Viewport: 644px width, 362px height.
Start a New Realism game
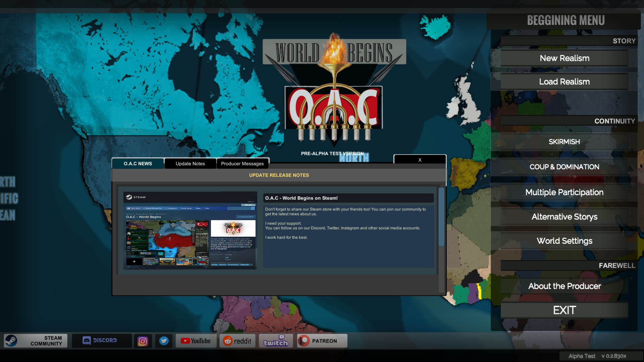point(564,58)
